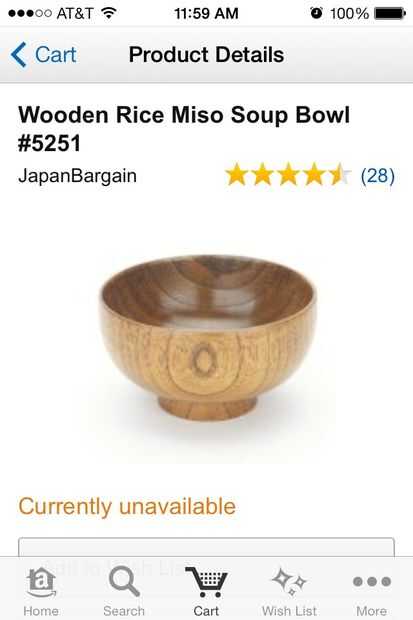Tap the AT&T carrier signal indicator
413x620 pixels.
click(x=51, y=13)
